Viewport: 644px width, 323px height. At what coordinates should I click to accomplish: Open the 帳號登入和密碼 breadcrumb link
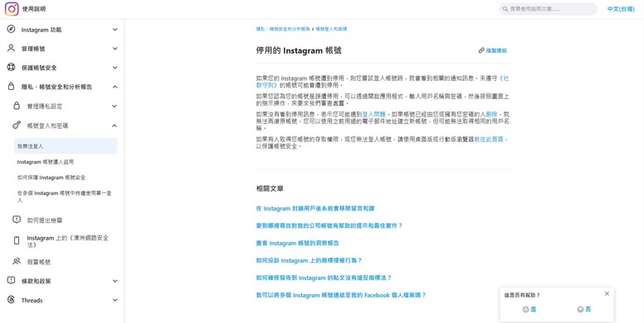pyautogui.click(x=331, y=29)
